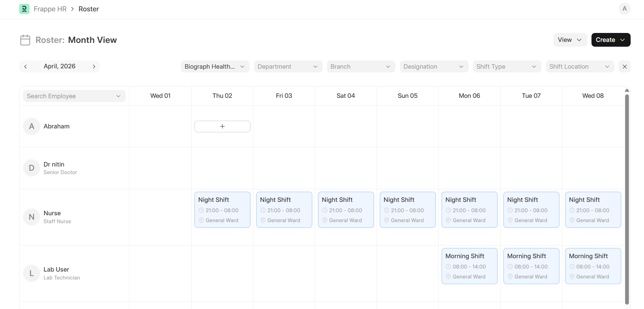Open the Create menu
The width and height of the screenshot is (644, 309).
pos(610,40)
